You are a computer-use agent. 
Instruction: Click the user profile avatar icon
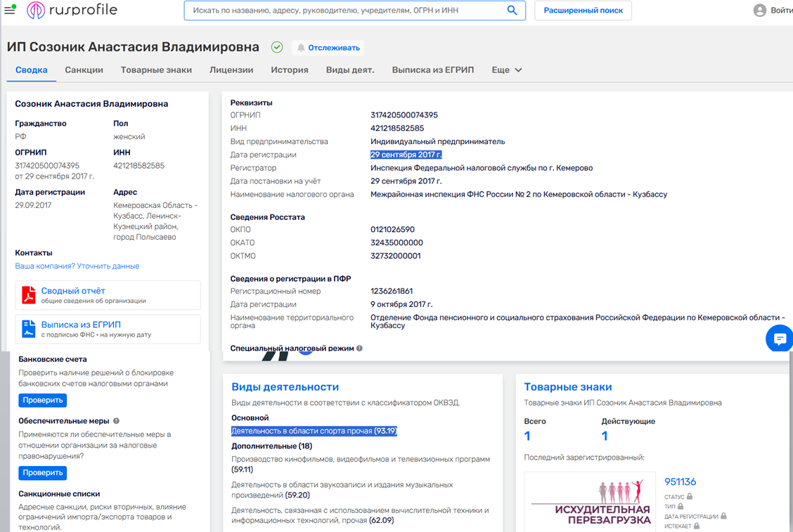[759, 11]
